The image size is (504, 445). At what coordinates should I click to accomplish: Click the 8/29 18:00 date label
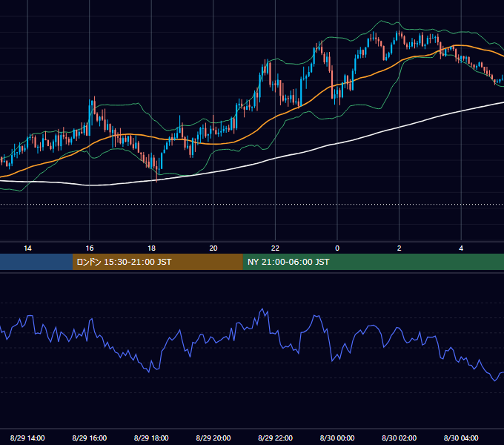[151, 438]
